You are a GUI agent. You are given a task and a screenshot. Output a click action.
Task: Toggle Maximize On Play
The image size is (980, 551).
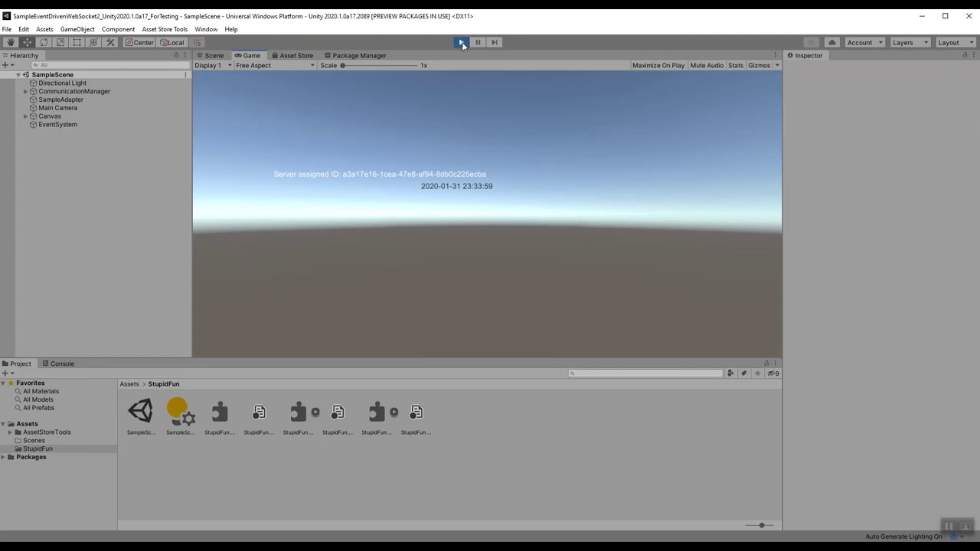(x=658, y=65)
